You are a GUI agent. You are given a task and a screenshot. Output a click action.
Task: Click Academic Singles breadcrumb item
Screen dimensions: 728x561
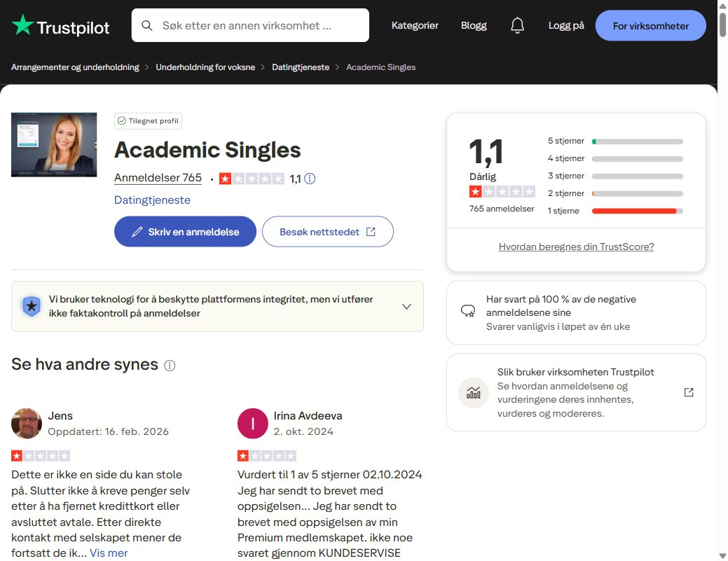click(380, 67)
